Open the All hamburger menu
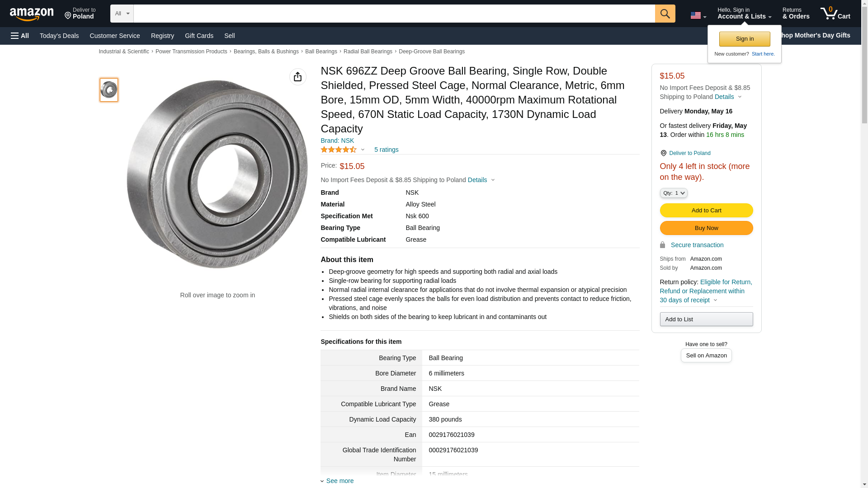 (x=20, y=36)
